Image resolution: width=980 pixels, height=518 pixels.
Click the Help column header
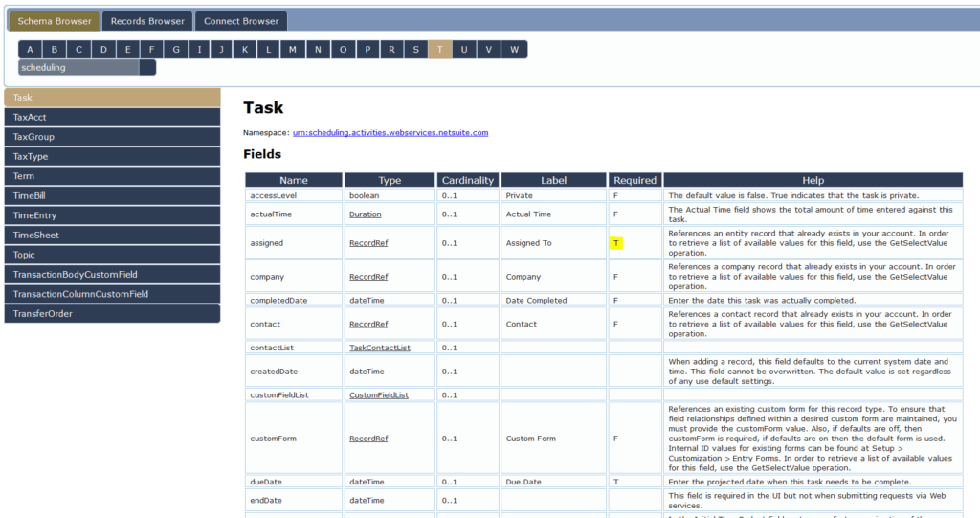point(813,180)
